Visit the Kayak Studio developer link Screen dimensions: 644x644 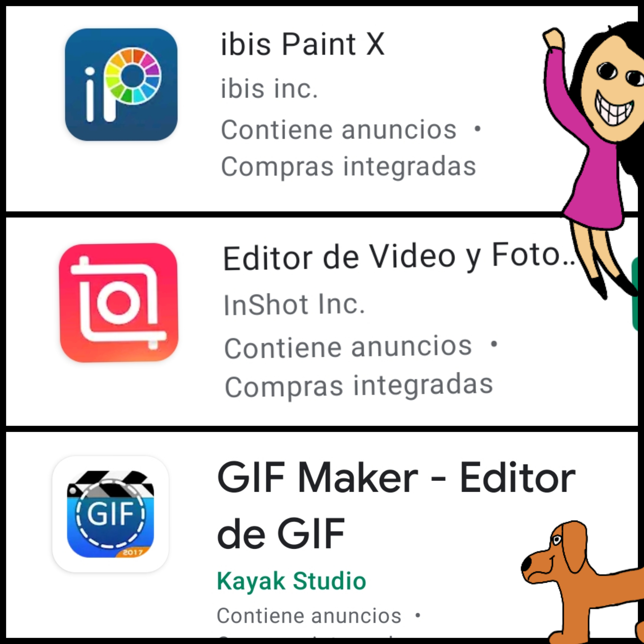tap(291, 581)
